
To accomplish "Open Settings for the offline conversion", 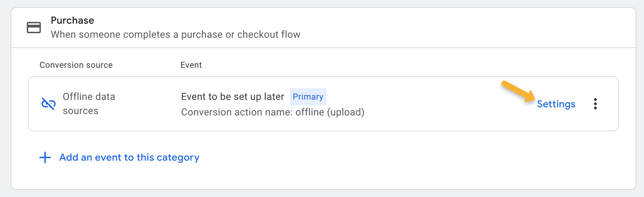I will click(556, 104).
